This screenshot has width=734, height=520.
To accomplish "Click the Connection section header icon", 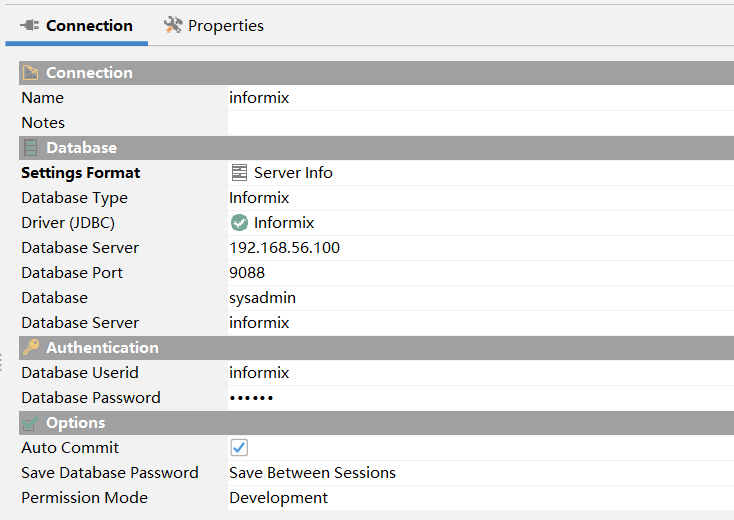I will 30,73.
